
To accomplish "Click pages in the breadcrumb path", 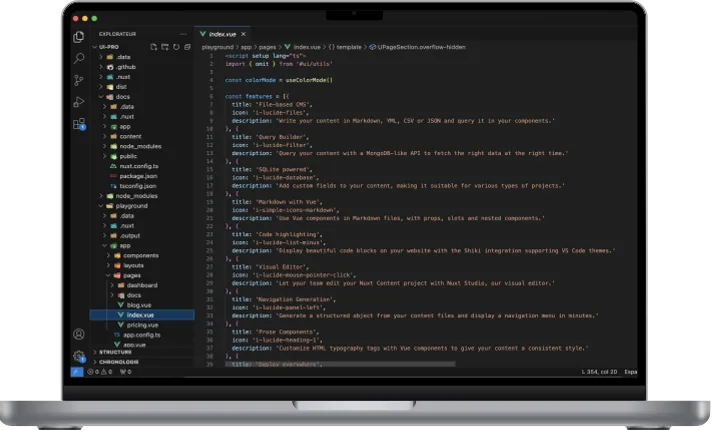I will click(x=267, y=47).
